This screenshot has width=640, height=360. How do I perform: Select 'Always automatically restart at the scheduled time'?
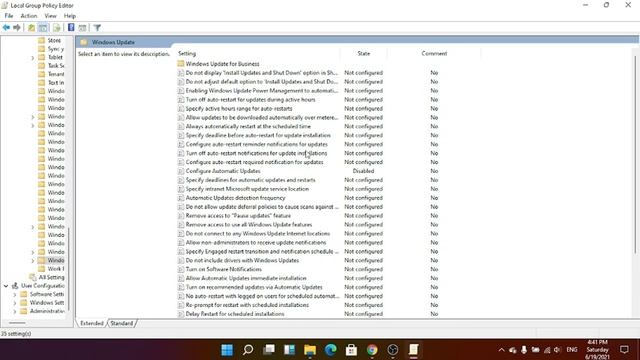[248, 127]
